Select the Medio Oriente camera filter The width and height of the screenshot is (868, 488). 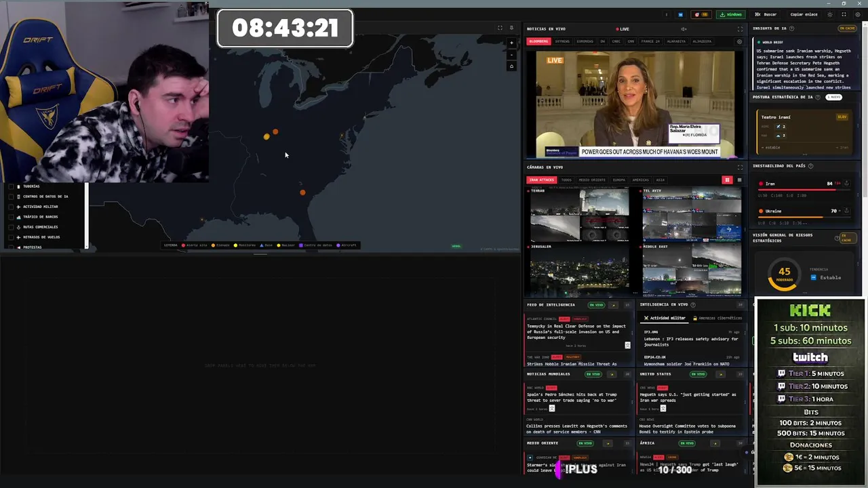tap(592, 180)
